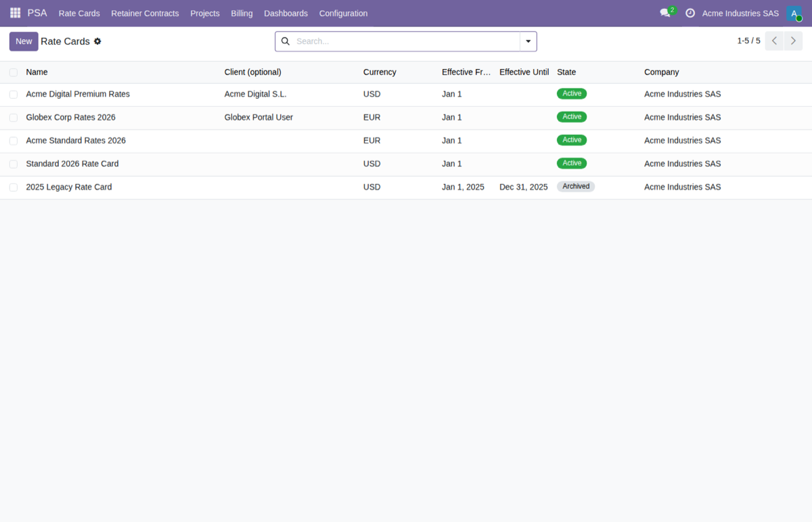The width and height of the screenshot is (812, 522).
Task: Open the Projects menu
Action: click(205, 13)
